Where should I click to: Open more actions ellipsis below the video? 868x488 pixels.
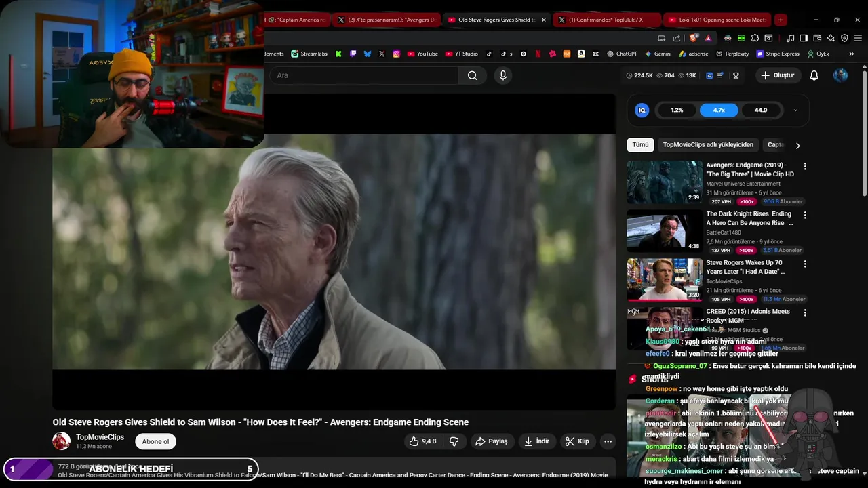[x=608, y=441]
